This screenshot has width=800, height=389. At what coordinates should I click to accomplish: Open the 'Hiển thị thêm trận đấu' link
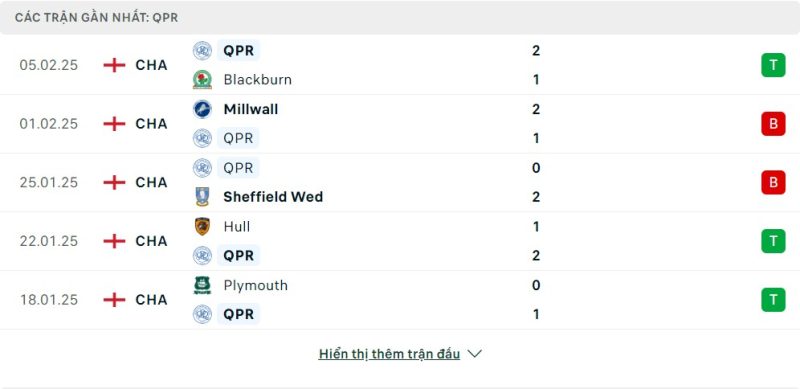coord(389,354)
